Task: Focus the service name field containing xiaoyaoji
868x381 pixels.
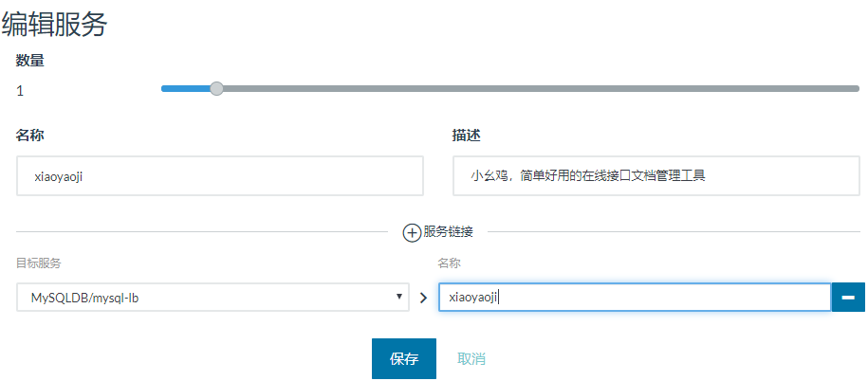Action: (x=220, y=176)
